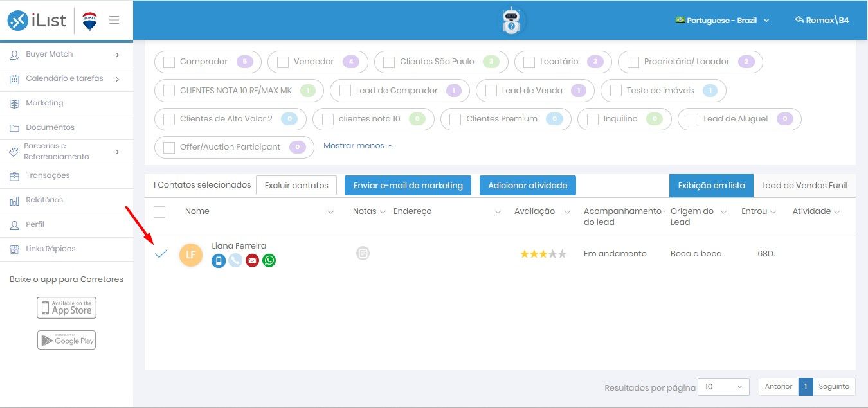Image resolution: width=868 pixels, height=408 pixels.
Task: Click the iList logo
Action: [37, 21]
